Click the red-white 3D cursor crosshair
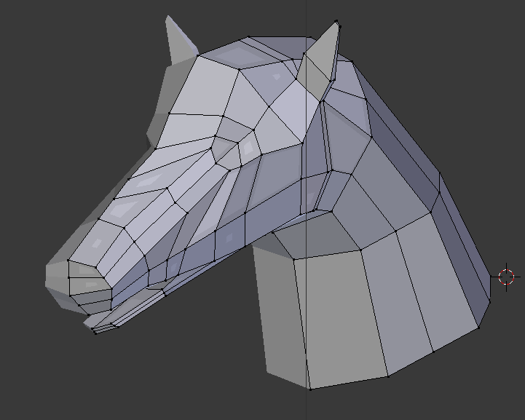525x420 pixels. 506,277
